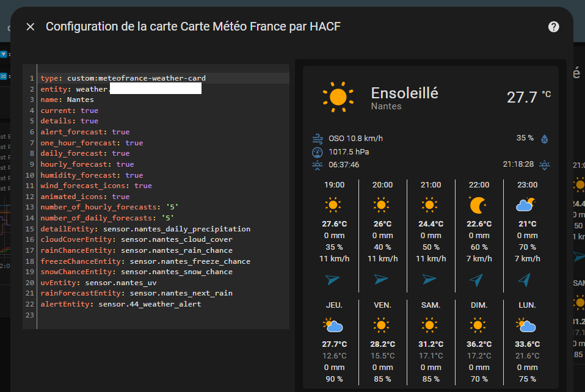Click the 36.2°C high temperature under DIM.
Image resolution: width=585 pixels, height=392 pixels.
pyautogui.click(x=479, y=344)
